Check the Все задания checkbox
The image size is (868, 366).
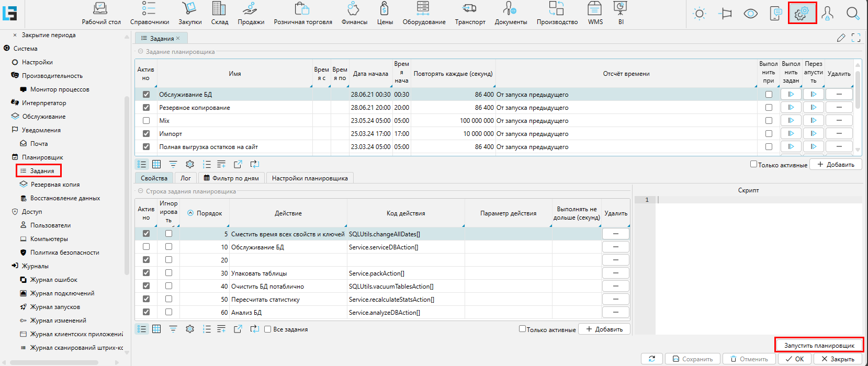click(x=267, y=329)
